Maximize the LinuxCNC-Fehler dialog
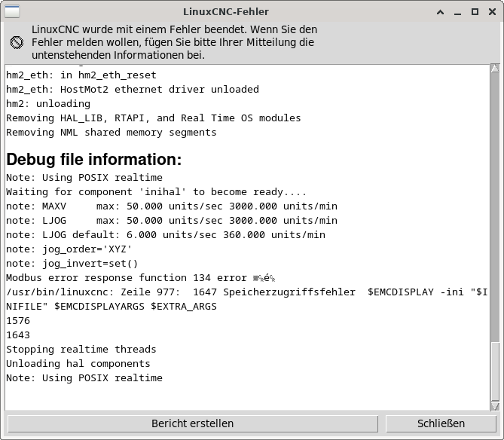The image size is (504, 440). (475, 11)
